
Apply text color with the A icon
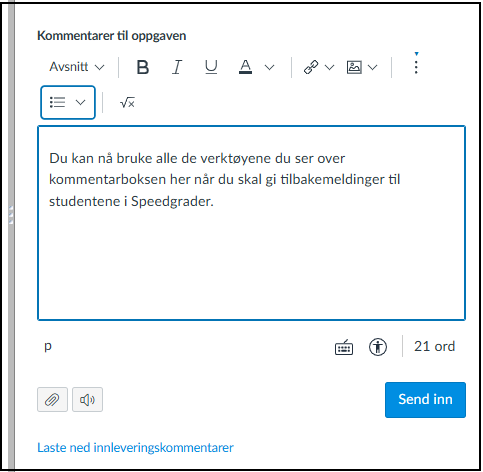pos(245,67)
